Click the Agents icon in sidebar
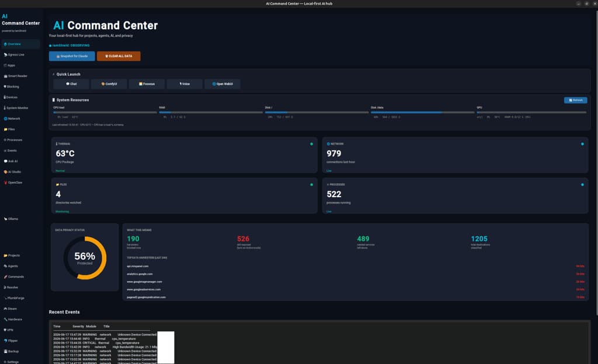 coord(5,266)
